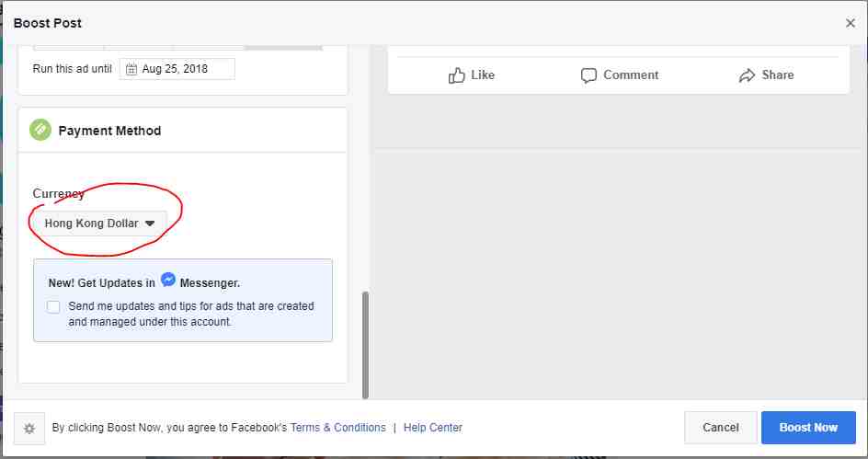
Task: Click the Share text label
Action: (x=778, y=75)
